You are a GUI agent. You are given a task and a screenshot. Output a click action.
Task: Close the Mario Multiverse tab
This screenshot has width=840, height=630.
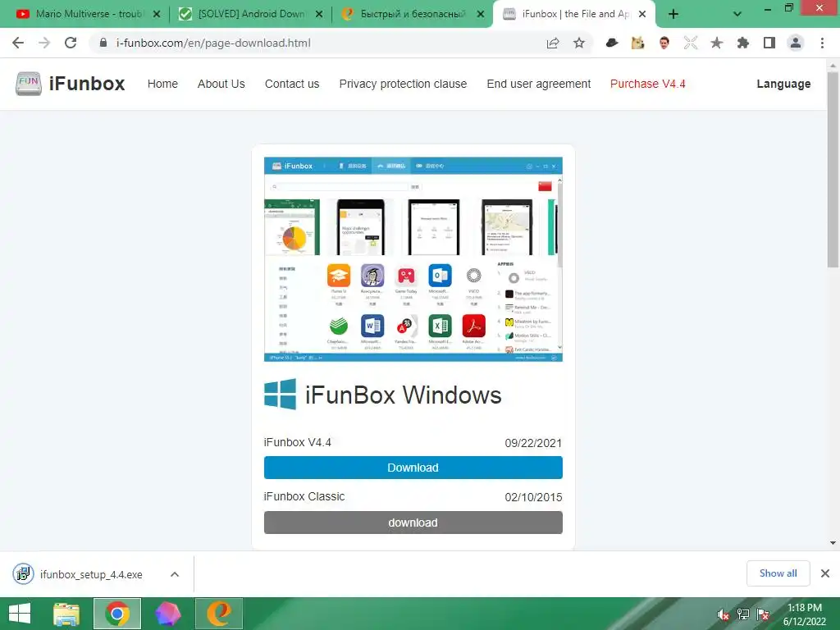pyautogui.click(x=157, y=14)
